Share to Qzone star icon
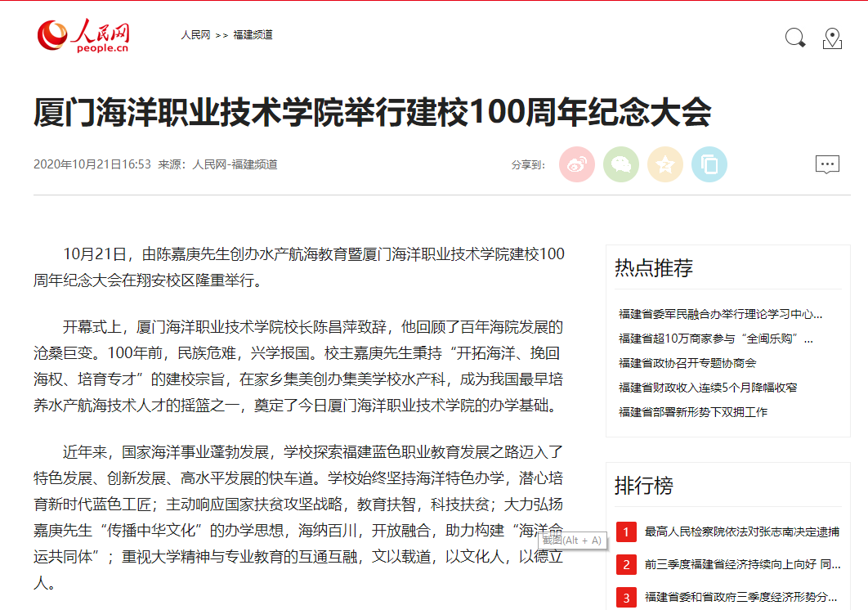This screenshot has height=610, width=868. coord(665,165)
